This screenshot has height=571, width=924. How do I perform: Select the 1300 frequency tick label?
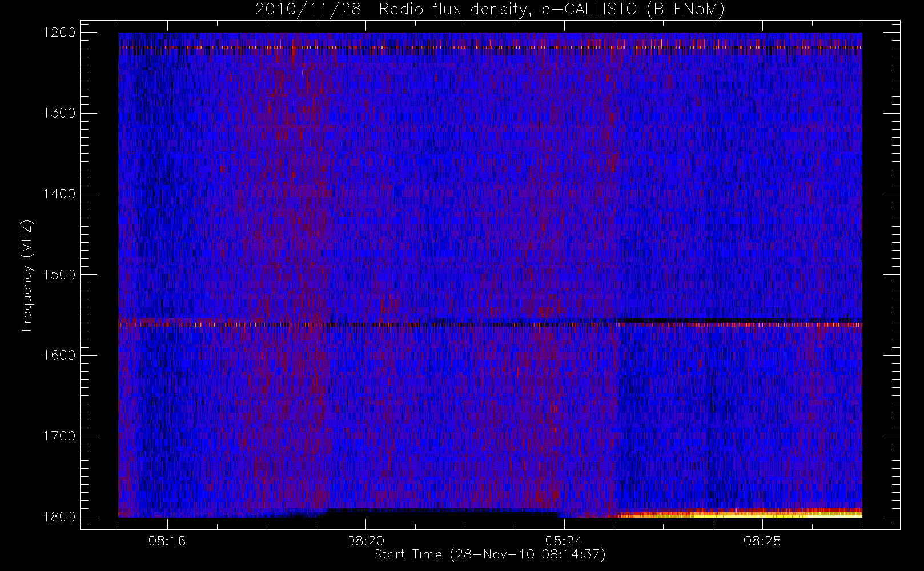(x=59, y=113)
